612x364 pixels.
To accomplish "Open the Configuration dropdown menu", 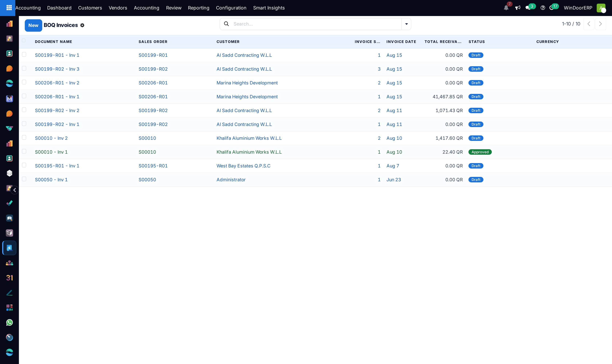I will click(231, 8).
